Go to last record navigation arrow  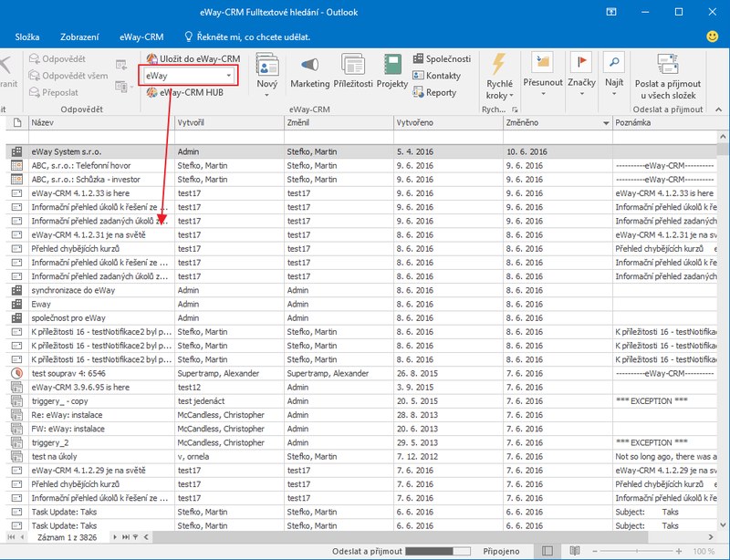point(125,537)
